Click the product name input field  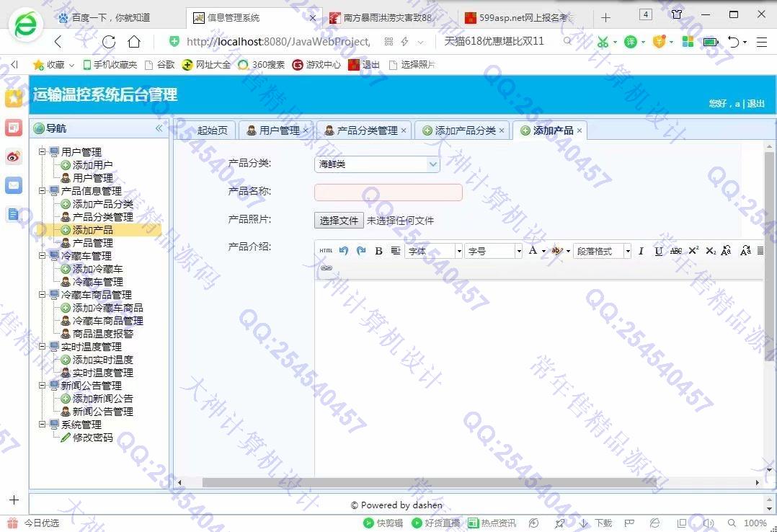[x=388, y=192]
